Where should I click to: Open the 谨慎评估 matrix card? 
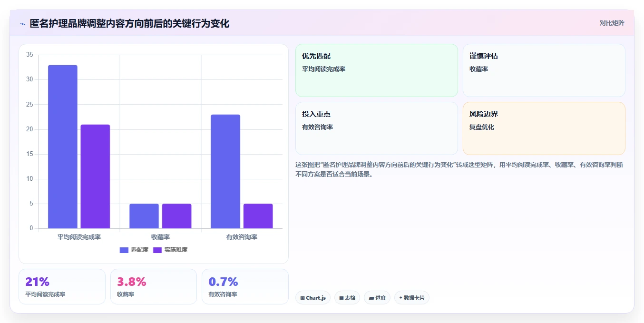pos(544,70)
